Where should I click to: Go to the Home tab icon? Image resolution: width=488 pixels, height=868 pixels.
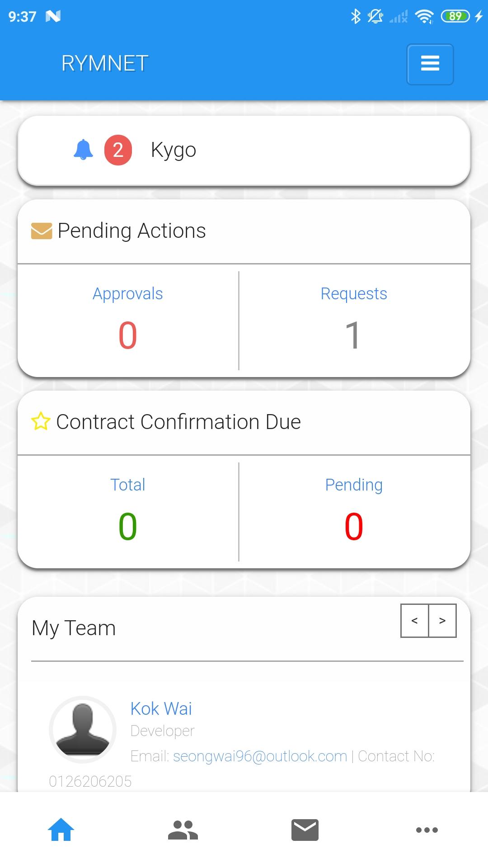pos(61,830)
